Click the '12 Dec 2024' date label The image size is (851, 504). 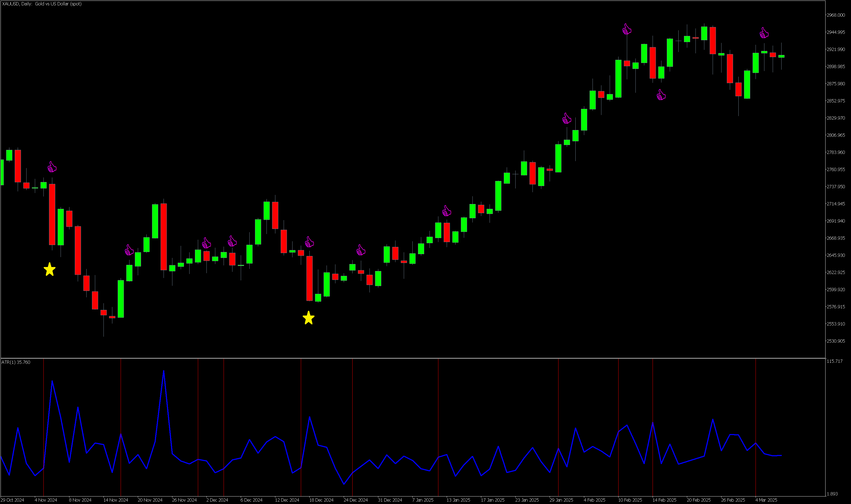coord(287,500)
